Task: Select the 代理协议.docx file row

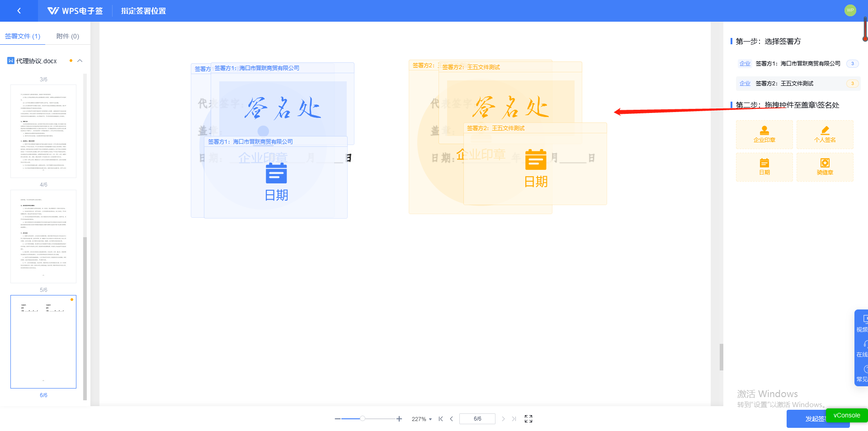Action: coord(45,61)
